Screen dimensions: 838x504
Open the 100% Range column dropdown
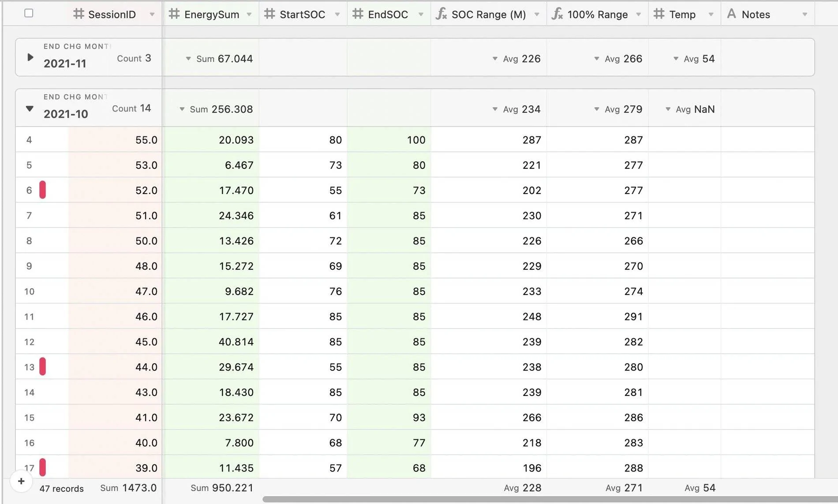click(638, 15)
